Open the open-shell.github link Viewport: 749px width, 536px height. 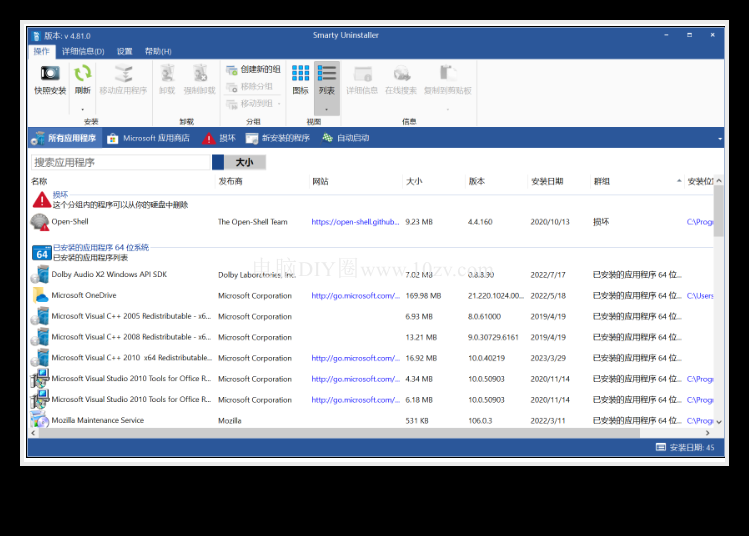point(355,222)
